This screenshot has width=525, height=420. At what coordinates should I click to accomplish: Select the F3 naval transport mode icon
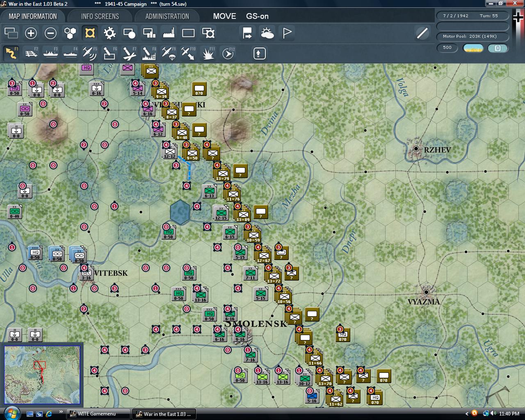click(50, 53)
